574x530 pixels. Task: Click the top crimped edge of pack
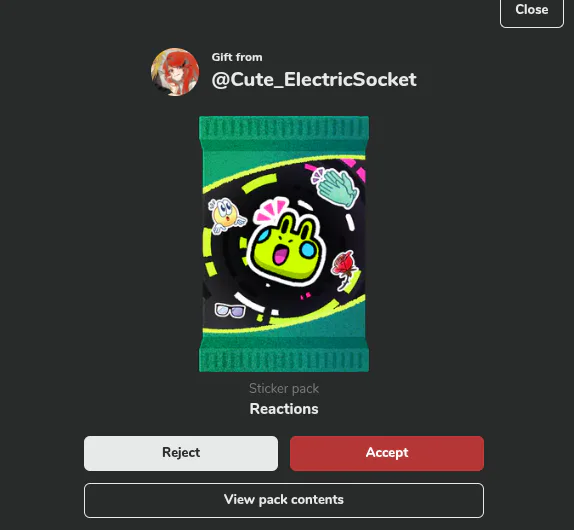[x=284, y=128]
